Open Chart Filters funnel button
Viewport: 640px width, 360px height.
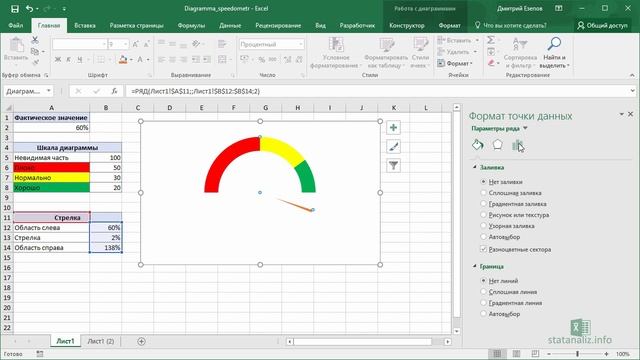393,165
